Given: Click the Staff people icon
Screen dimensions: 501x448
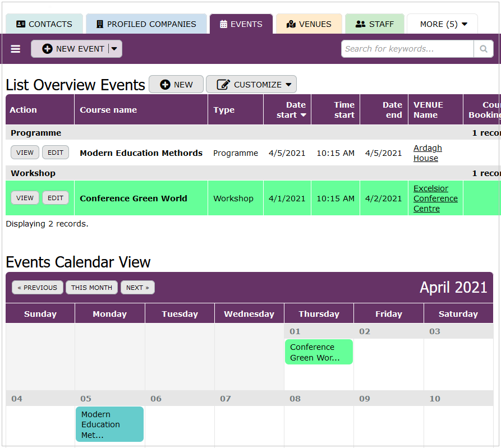Looking at the screenshot, I should tap(361, 24).
